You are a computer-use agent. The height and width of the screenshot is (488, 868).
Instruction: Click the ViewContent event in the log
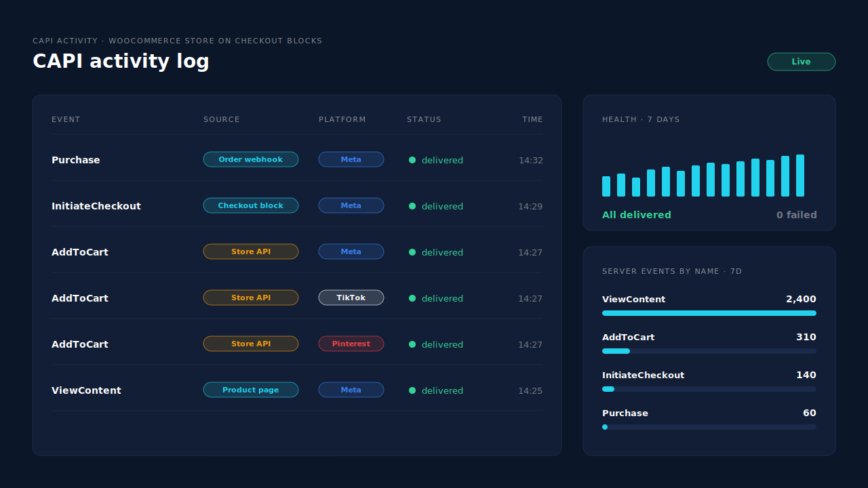[86, 390]
